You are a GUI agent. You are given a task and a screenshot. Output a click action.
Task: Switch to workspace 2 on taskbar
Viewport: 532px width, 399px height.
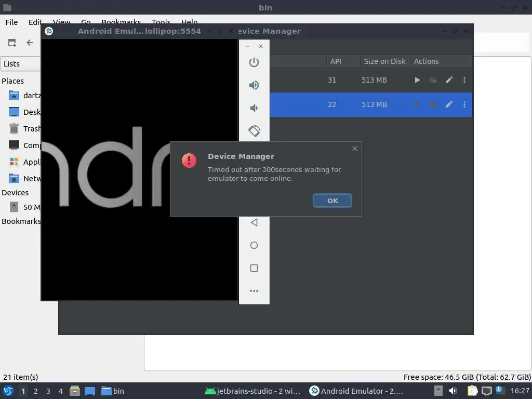click(36, 391)
